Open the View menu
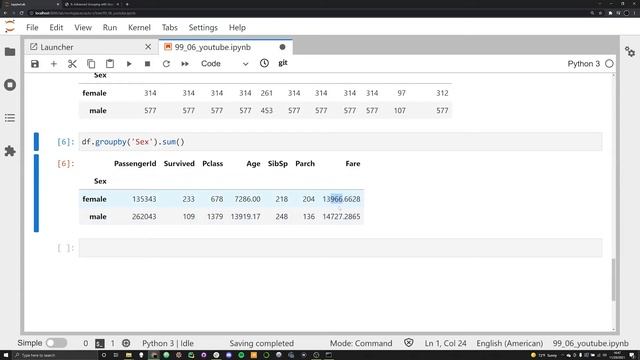640x360 pixels. pyautogui.click(x=83, y=27)
